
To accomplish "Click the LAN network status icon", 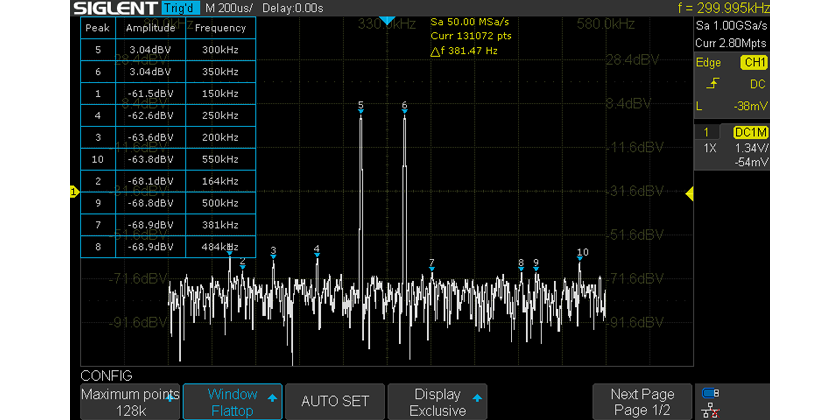I will click(x=711, y=409).
